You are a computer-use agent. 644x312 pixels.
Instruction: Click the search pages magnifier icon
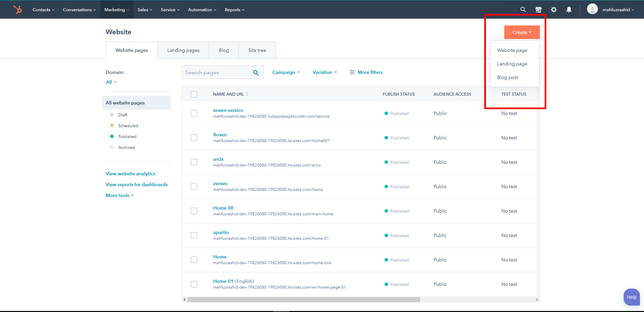coord(256,73)
